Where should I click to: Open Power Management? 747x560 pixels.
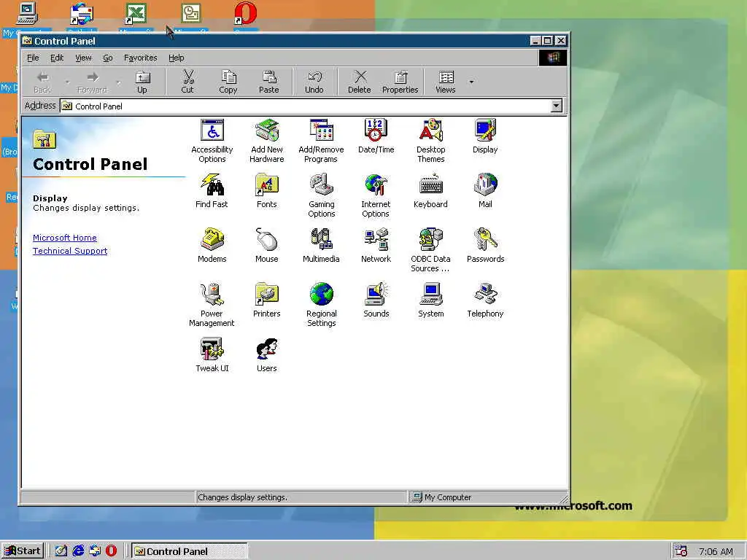[x=212, y=306]
